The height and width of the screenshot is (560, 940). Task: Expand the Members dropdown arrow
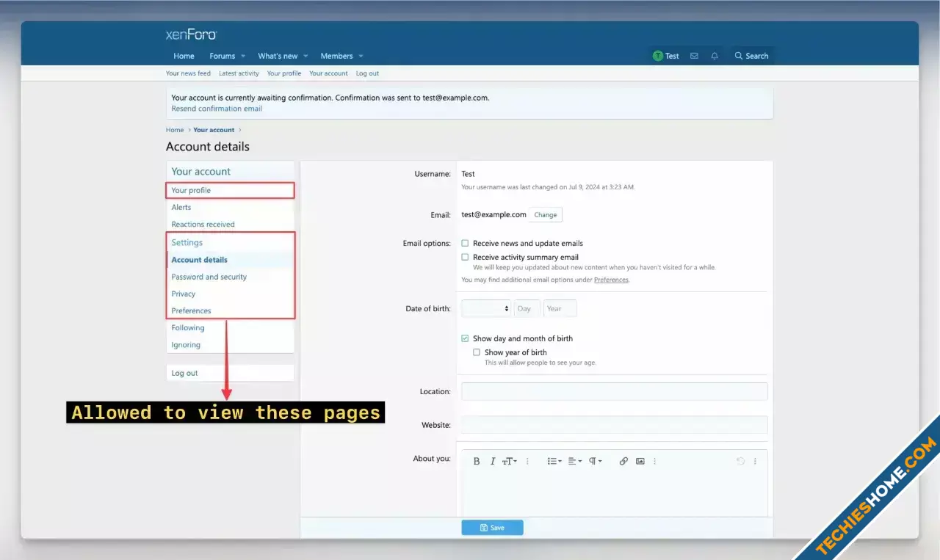click(x=361, y=56)
